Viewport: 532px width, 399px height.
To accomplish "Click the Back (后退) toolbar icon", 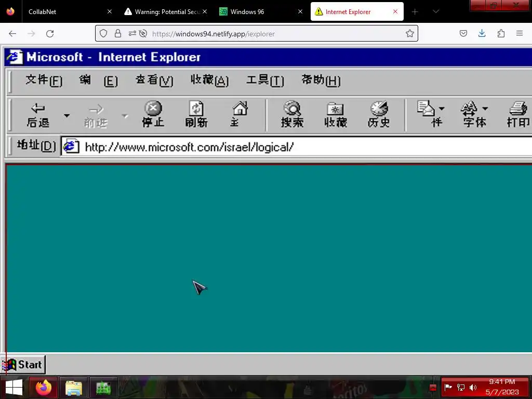I will 38,115.
